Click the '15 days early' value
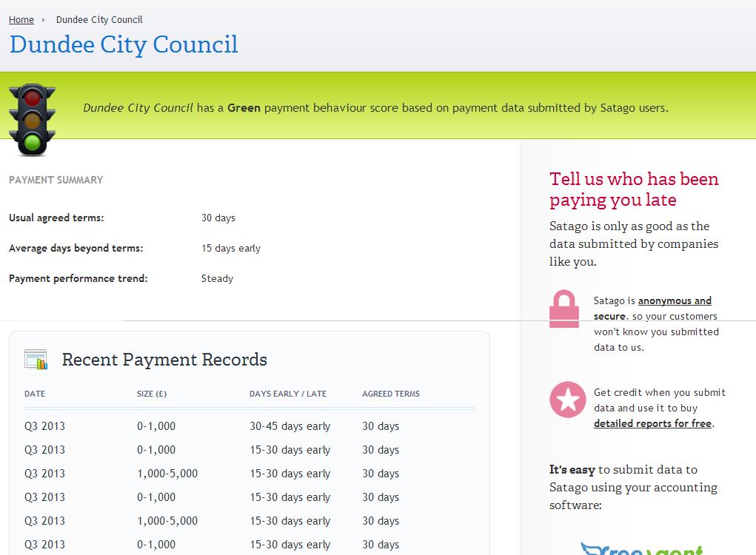Screen dimensions: 756x555 (231, 248)
